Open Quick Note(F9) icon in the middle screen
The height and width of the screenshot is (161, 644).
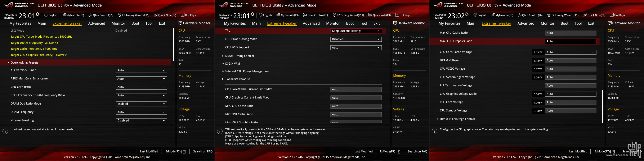[370, 15]
